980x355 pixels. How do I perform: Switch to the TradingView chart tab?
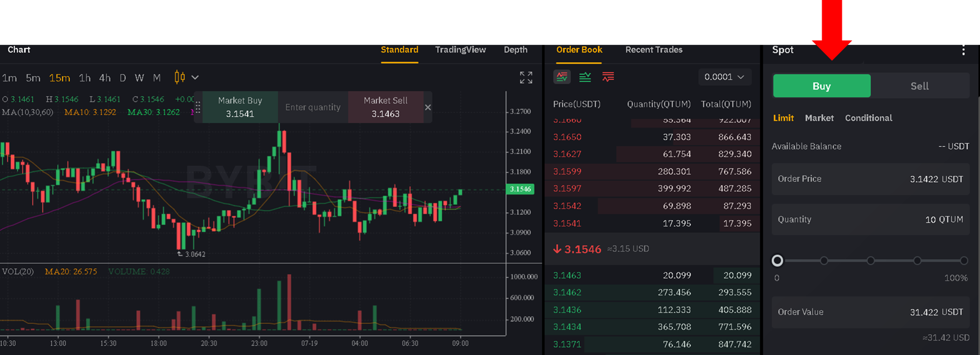click(460, 50)
